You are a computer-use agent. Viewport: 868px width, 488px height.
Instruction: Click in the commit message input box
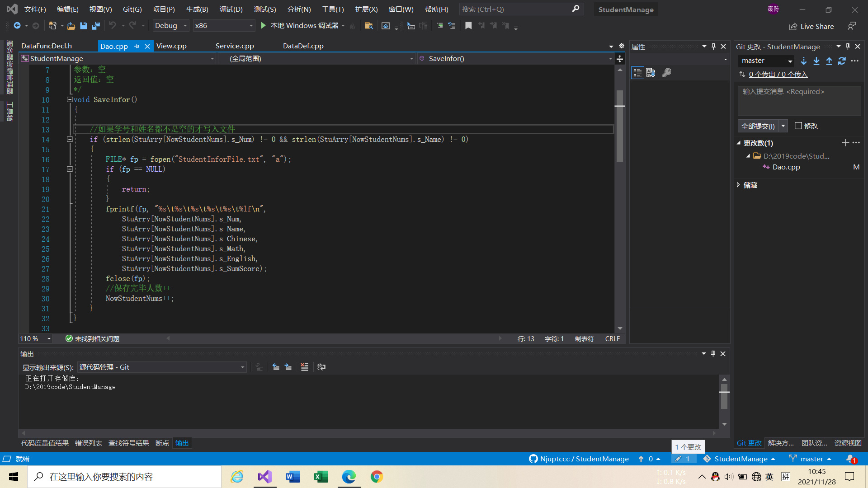(x=799, y=101)
